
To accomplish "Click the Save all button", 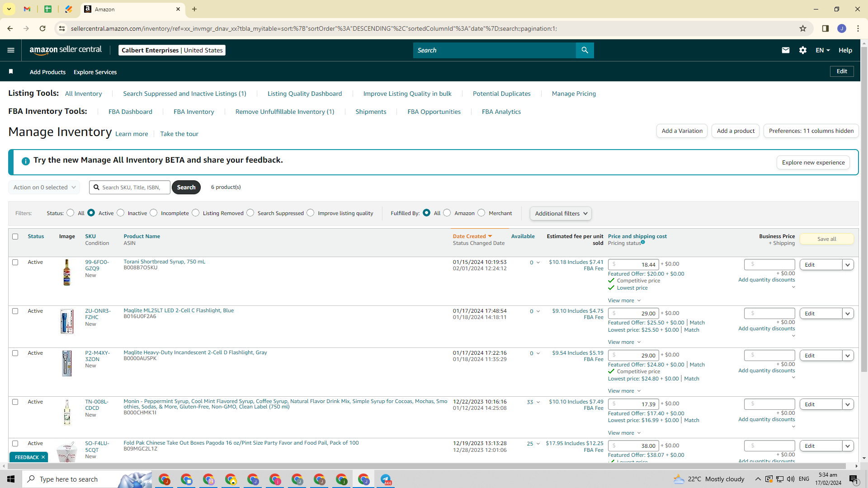I will [x=827, y=239].
